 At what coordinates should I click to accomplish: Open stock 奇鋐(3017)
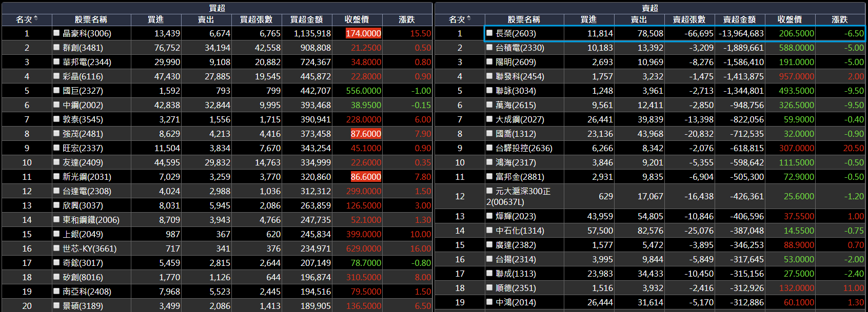83,263
